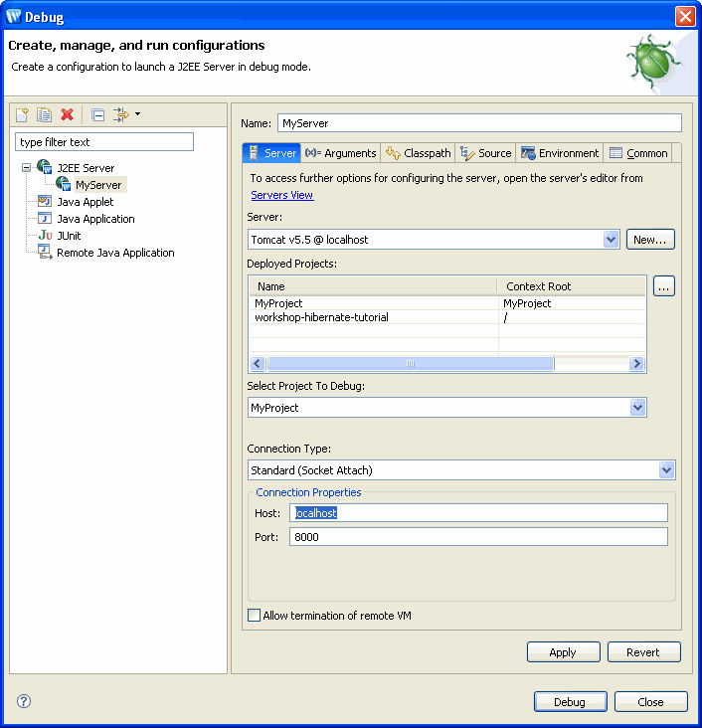Click the Close button
Viewport: 702px width, 728px height.
650,701
